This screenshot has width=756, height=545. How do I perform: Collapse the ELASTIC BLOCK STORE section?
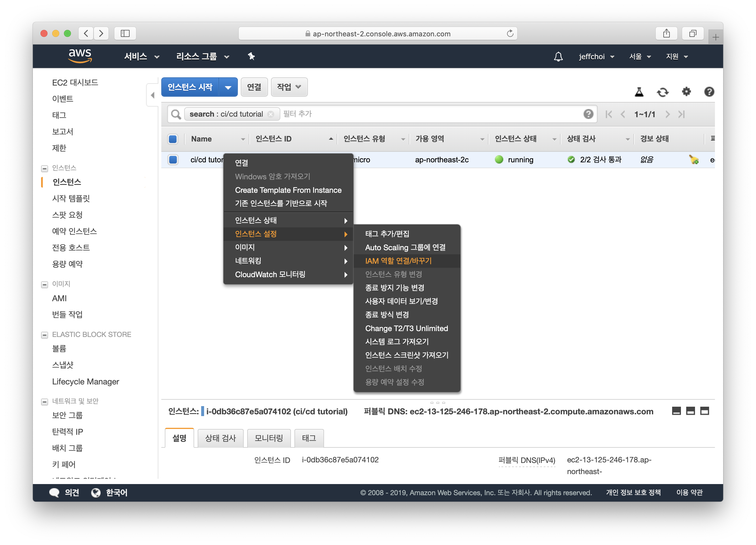tap(44, 335)
